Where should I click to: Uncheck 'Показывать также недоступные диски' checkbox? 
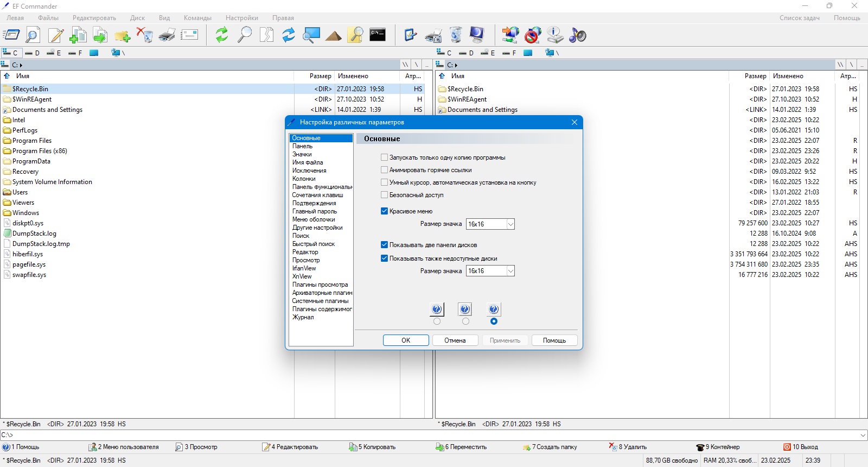point(384,258)
